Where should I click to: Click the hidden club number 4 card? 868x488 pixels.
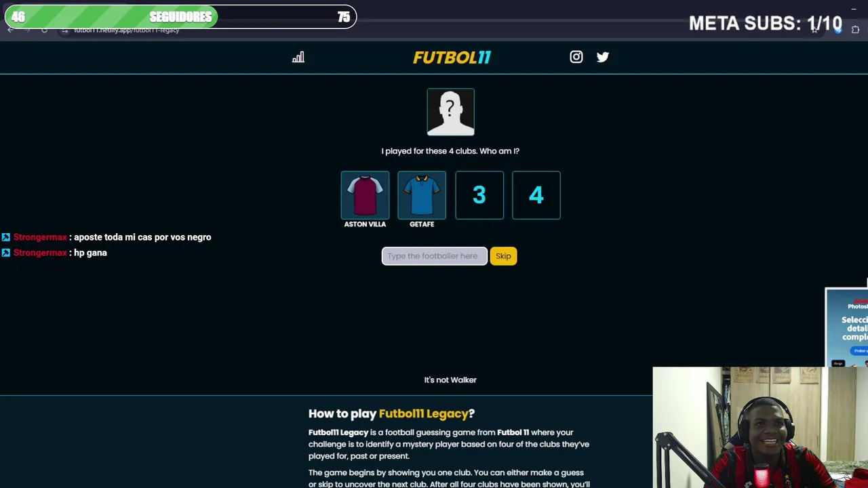click(536, 195)
